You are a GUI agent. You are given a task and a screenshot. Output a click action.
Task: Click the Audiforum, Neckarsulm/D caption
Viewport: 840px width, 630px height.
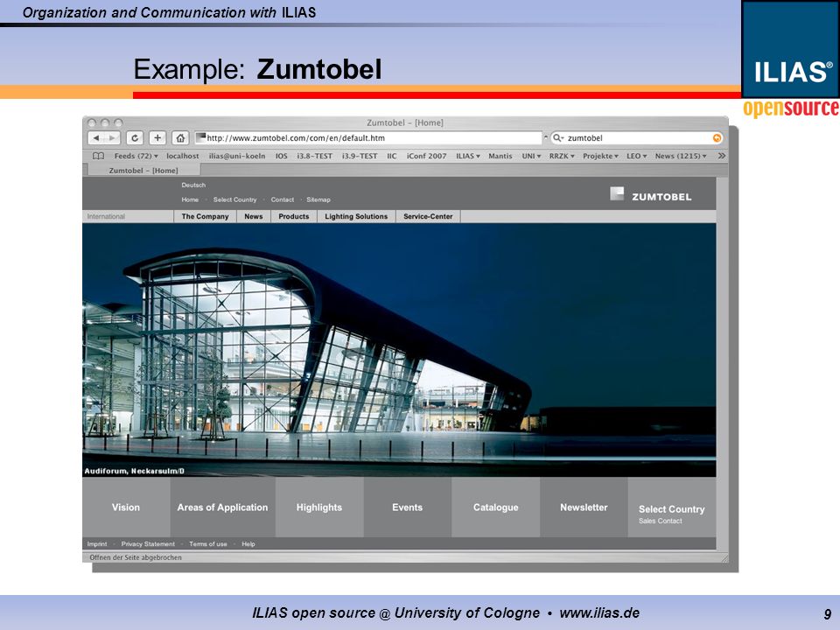coord(134,471)
